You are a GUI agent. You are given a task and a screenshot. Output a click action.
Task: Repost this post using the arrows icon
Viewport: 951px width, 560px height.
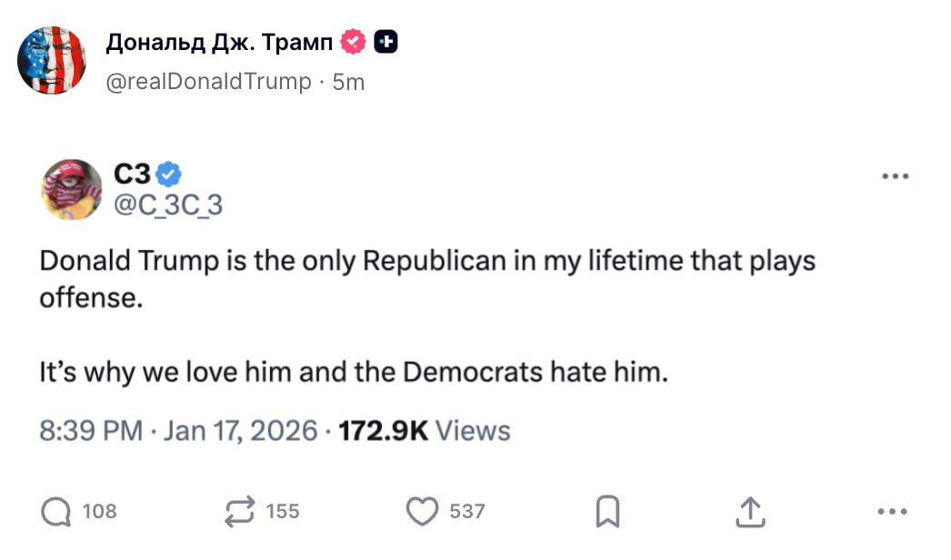240,512
